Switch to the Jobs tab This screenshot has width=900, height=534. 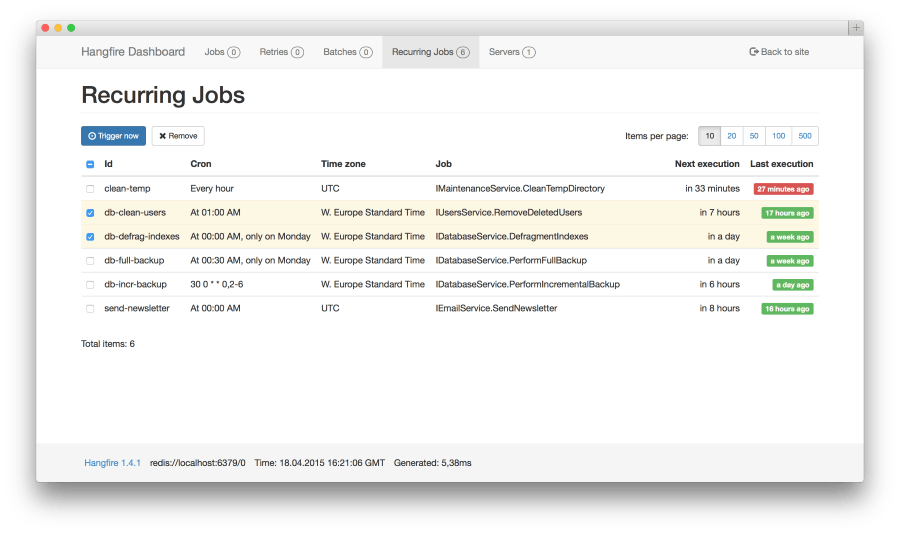[x=222, y=52]
